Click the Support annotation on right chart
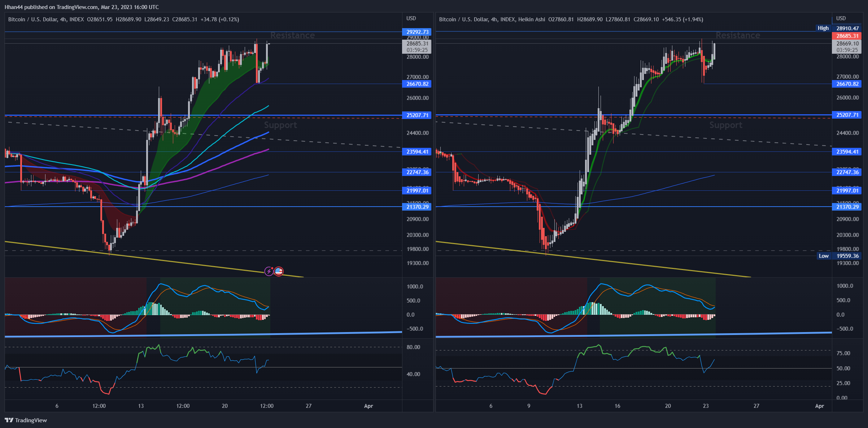The height and width of the screenshot is (428, 868). pos(726,125)
